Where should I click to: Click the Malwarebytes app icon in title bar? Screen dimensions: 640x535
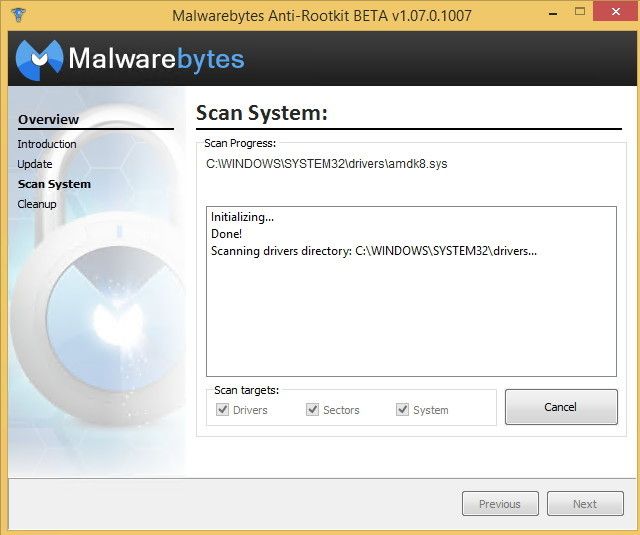click(18, 15)
